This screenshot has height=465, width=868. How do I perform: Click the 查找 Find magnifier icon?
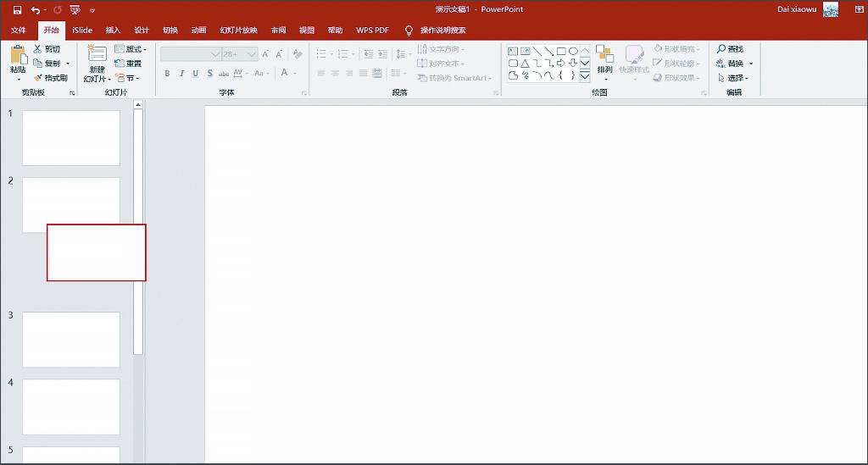(x=721, y=49)
